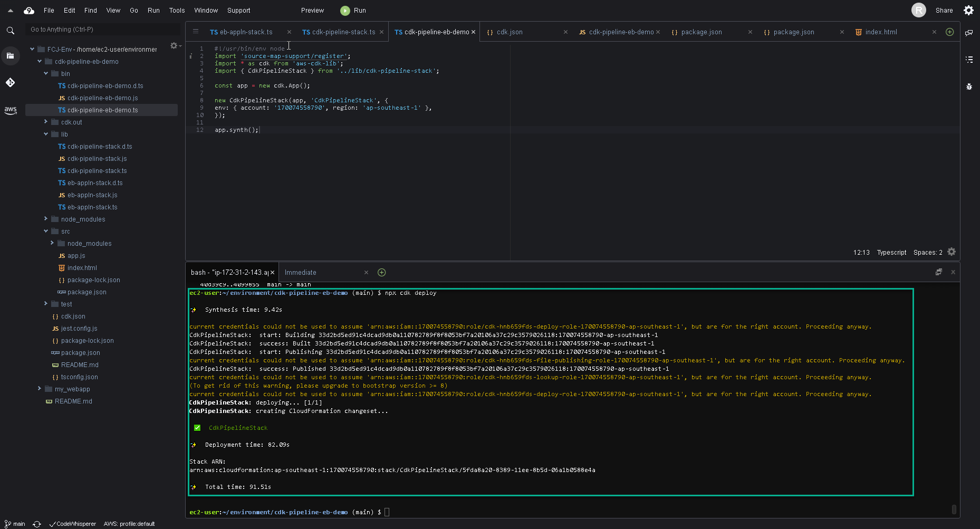The image size is (980, 529).
Task: Open tsconfig.json in the file tree
Action: click(79, 377)
